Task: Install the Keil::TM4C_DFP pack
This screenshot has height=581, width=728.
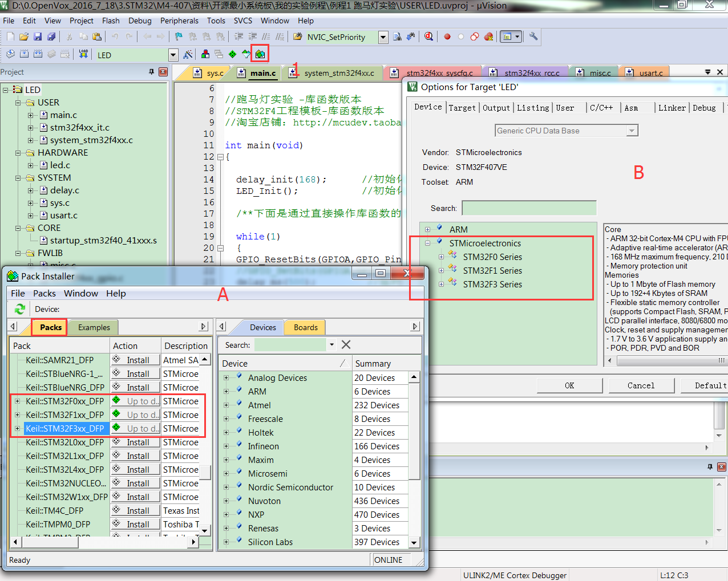Action: tap(135, 510)
